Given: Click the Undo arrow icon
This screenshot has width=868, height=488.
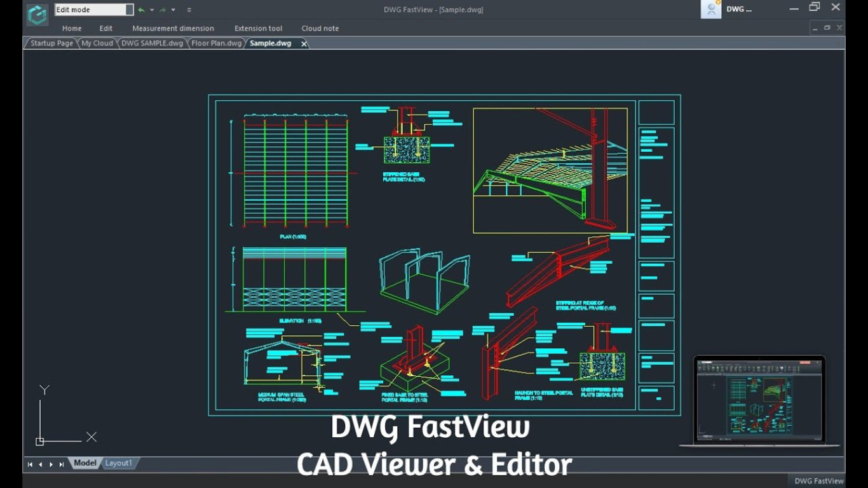Looking at the screenshot, I should (141, 10).
